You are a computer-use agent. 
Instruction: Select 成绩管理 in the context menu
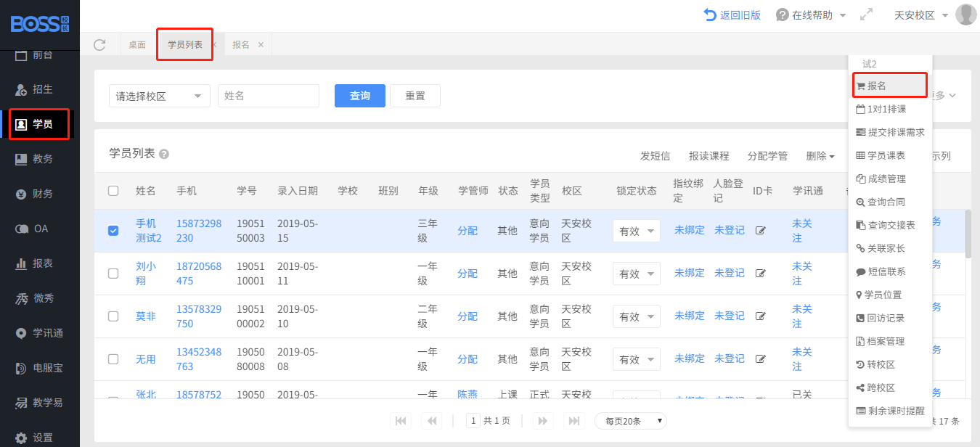pos(890,179)
